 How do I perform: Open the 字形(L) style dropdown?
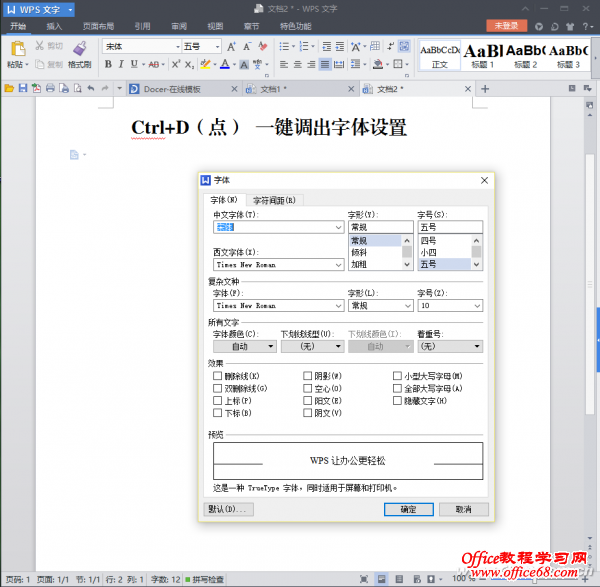408,306
